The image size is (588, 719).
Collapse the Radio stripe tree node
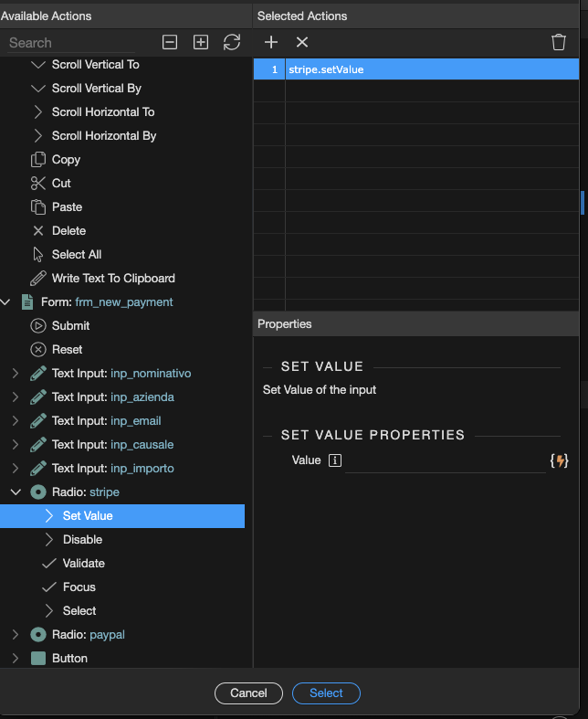[x=16, y=492]
